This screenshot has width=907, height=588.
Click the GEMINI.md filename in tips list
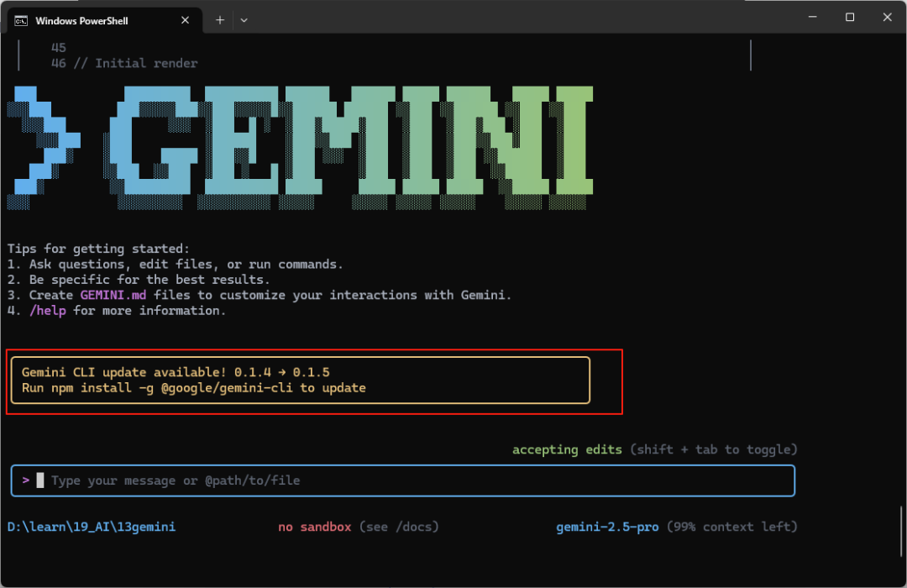point(113,295)
